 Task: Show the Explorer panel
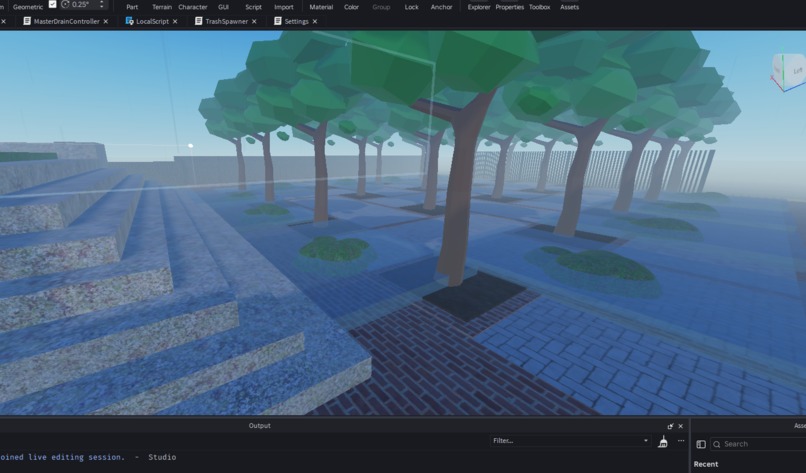479,7
